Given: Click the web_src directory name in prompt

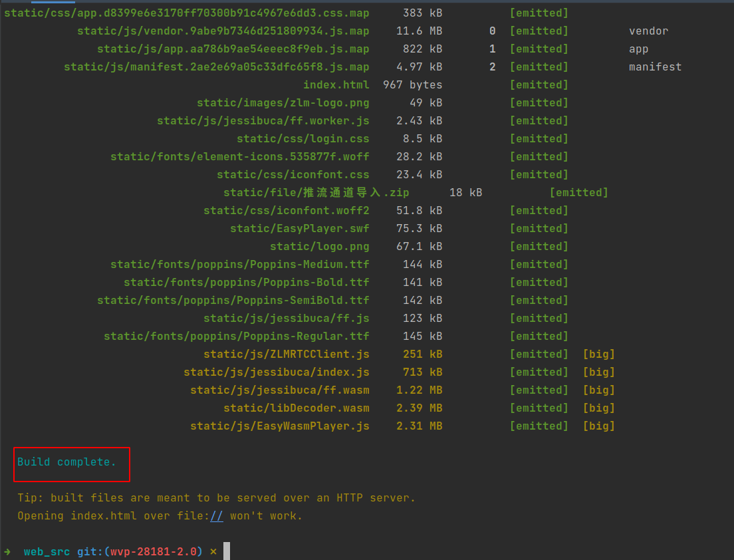Looking at the screenshot, I should tap(47, 552).
